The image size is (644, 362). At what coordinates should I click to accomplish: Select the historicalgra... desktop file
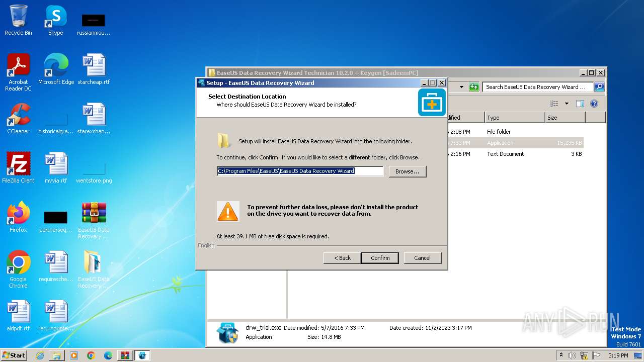coord(56,123)
